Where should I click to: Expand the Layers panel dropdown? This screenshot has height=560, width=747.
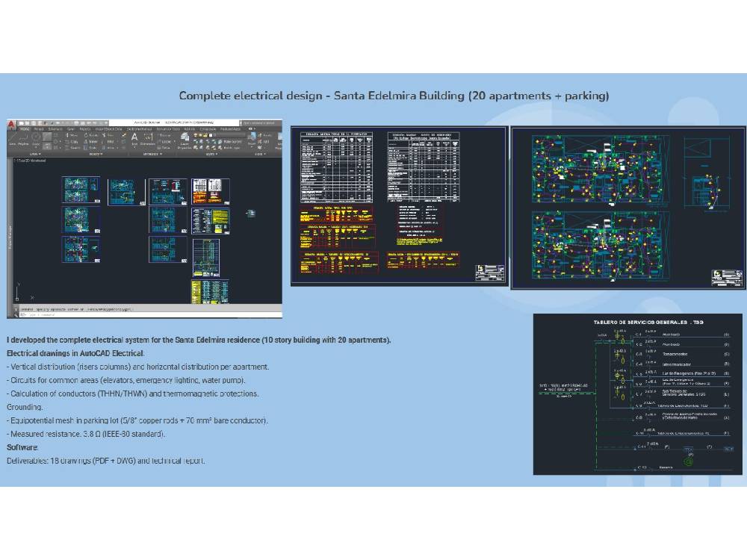[x=211, y=154]
